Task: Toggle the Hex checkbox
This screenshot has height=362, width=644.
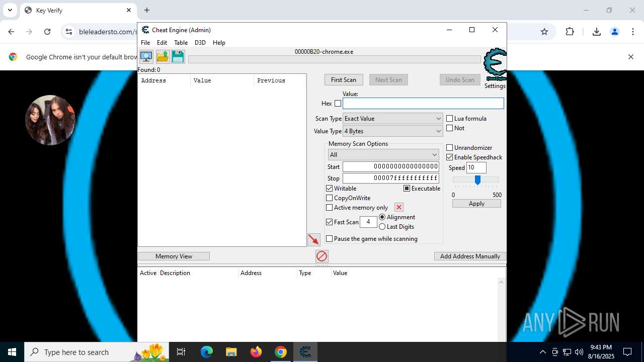Action: (338, 104)
